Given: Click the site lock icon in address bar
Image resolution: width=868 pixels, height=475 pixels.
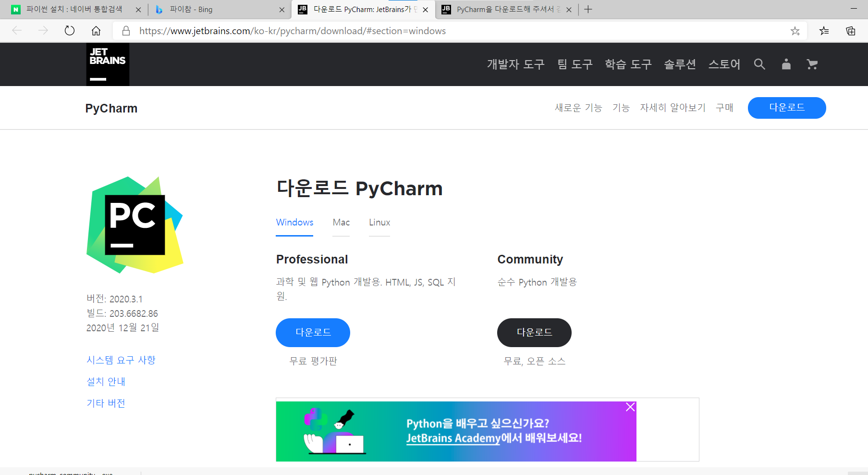Looking at the screenshot, I should pos(126,31).
